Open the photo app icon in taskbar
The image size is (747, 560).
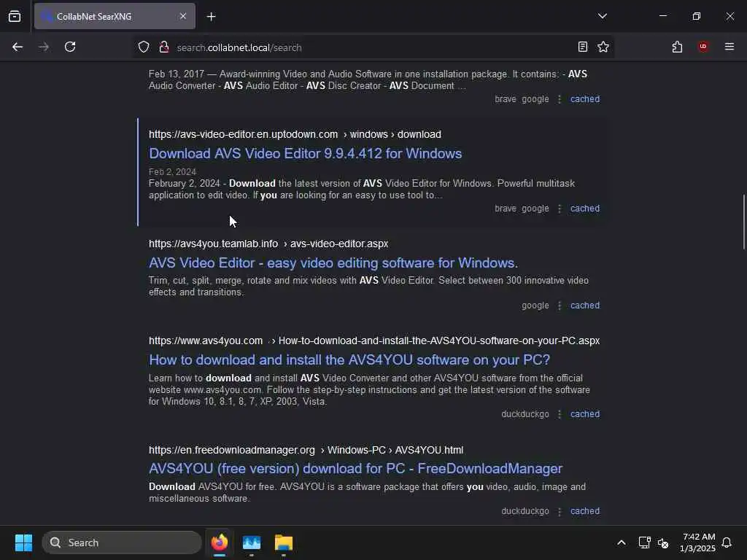pos(252,542)
